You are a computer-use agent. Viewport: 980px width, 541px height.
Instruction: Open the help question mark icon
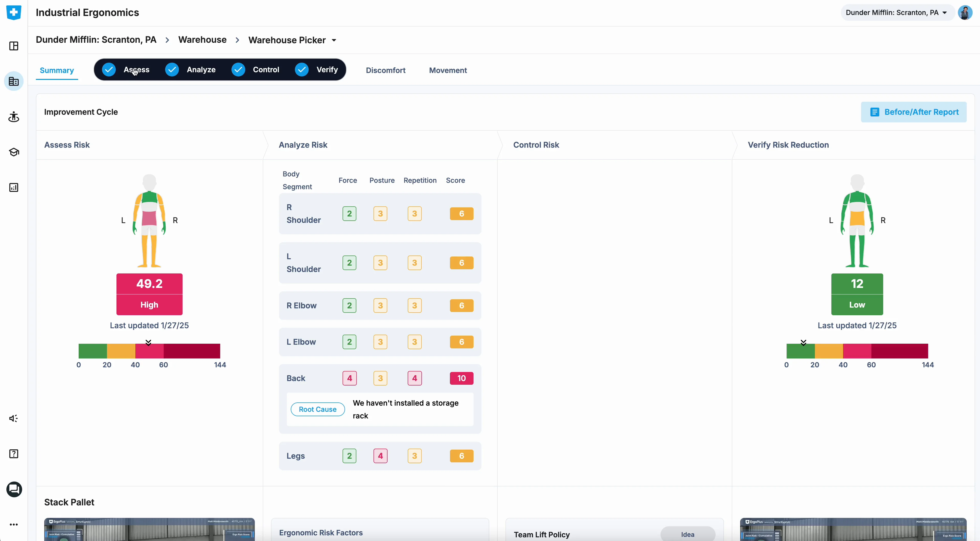tap(14, 454)
